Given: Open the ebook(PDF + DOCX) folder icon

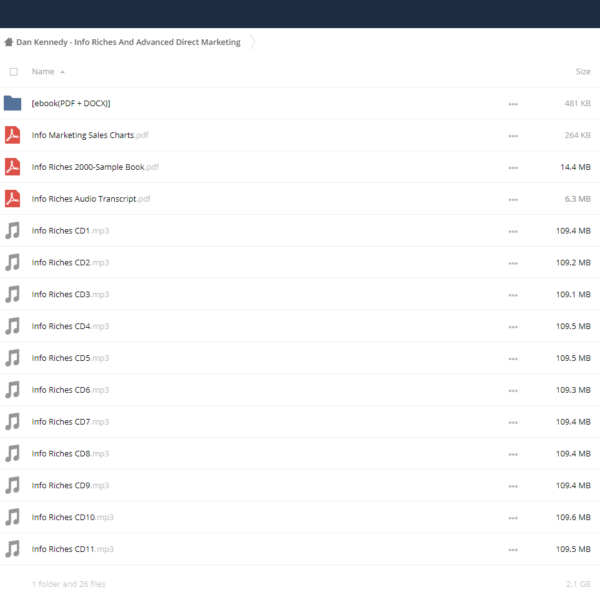Looking at the screenshot, I should 13,103.
